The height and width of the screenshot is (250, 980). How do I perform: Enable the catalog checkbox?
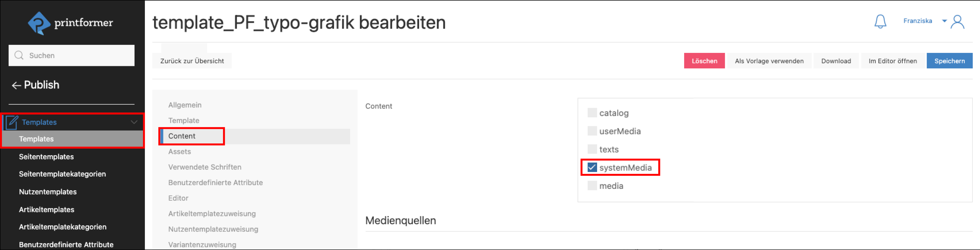pos(592,113)
